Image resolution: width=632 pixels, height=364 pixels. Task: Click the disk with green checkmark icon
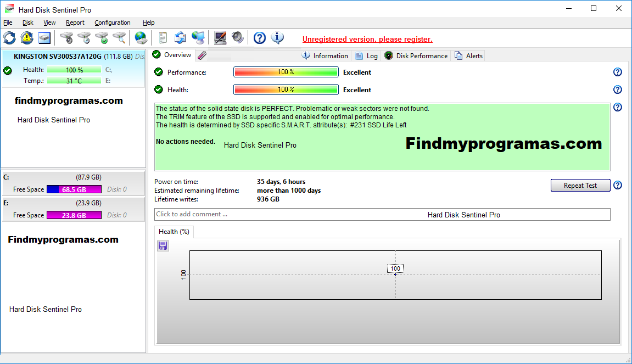click(x=102, y=38)
